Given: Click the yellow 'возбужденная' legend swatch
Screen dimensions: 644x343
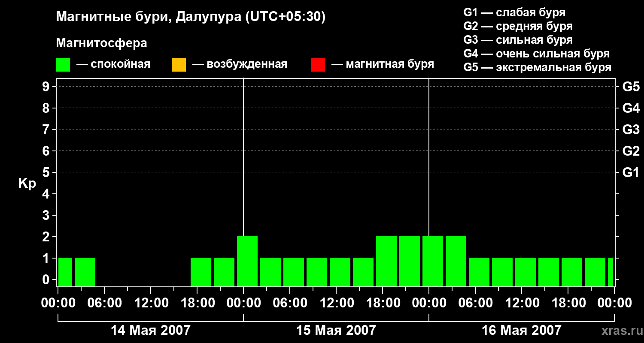Looking at the screenshot, I should coord(179,65).
